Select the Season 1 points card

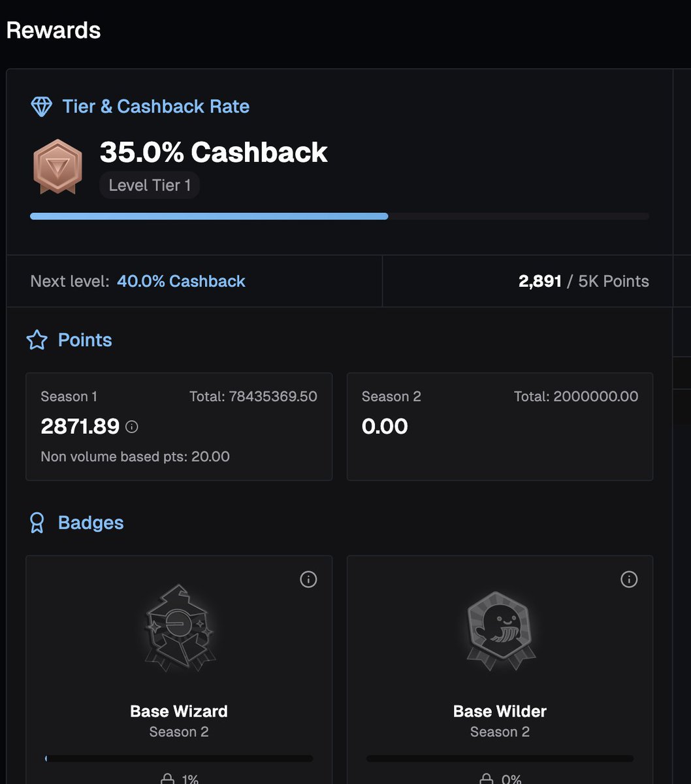point(179,427)
